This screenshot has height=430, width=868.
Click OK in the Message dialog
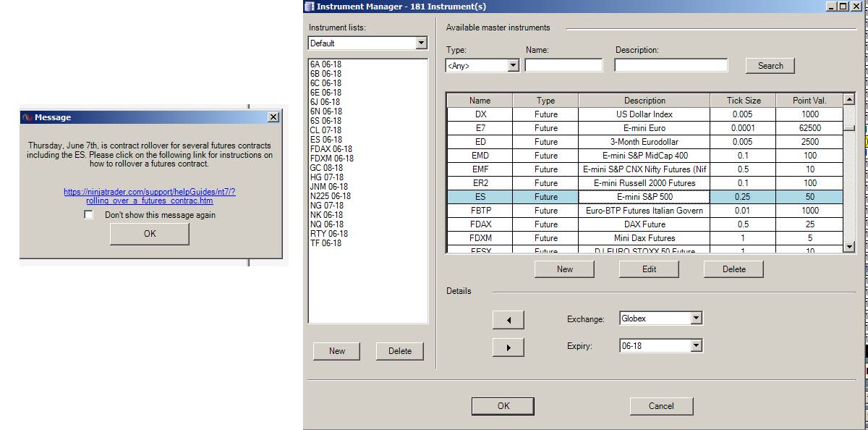click(x=150, y=234)
